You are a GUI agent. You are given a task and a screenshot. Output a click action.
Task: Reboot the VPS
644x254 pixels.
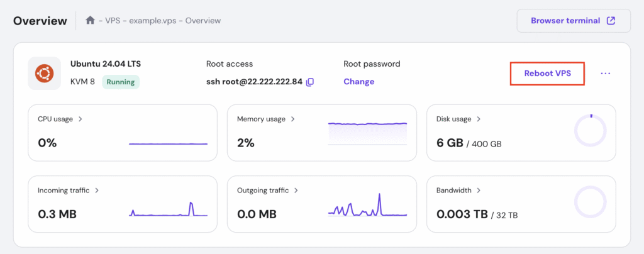(x=548, y=74)
